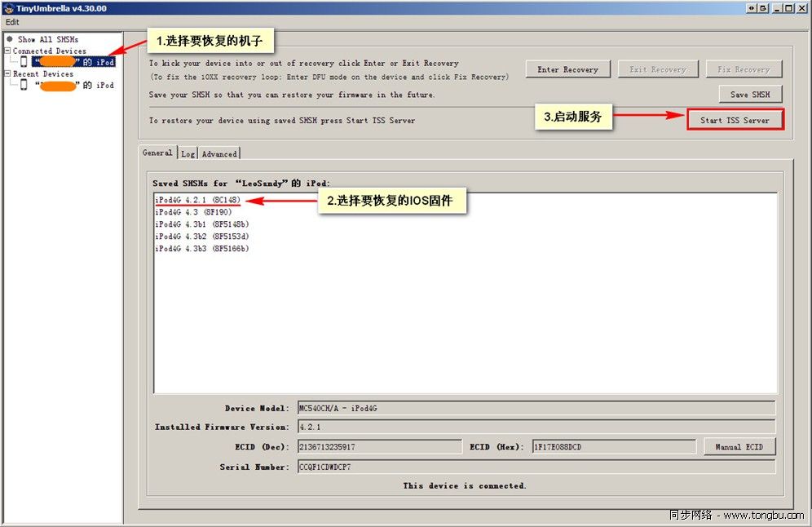Collapse the Recent Devices tree node
The image size is (812, 527).
coord(7,73)
